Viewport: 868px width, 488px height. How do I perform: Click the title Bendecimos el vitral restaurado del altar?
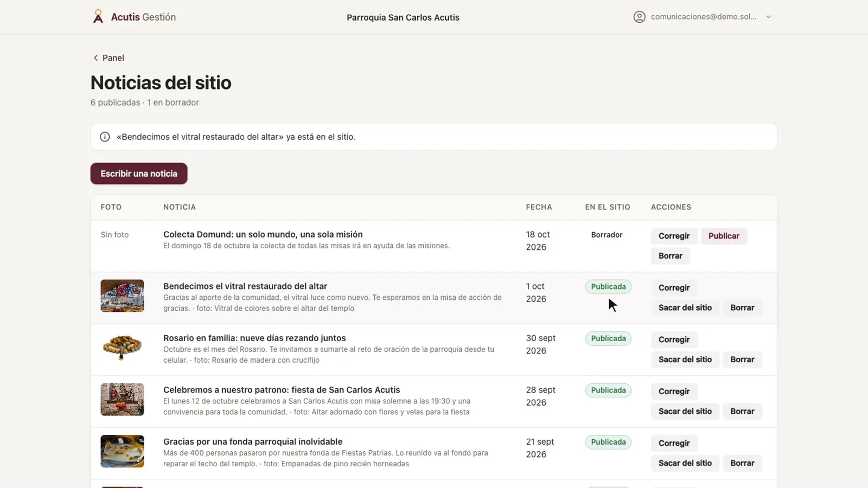[245, 286]
